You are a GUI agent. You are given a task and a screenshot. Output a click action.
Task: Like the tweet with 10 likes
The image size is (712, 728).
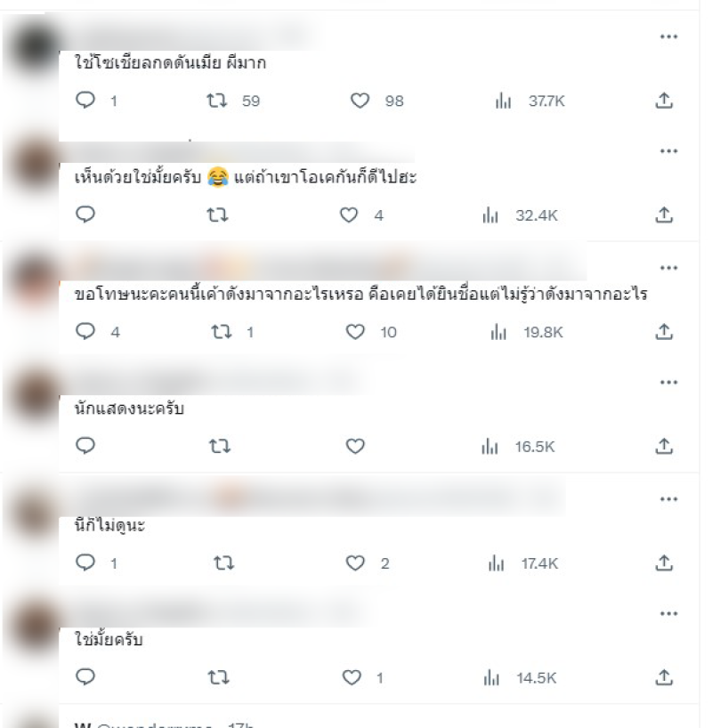tap(355, 332)
